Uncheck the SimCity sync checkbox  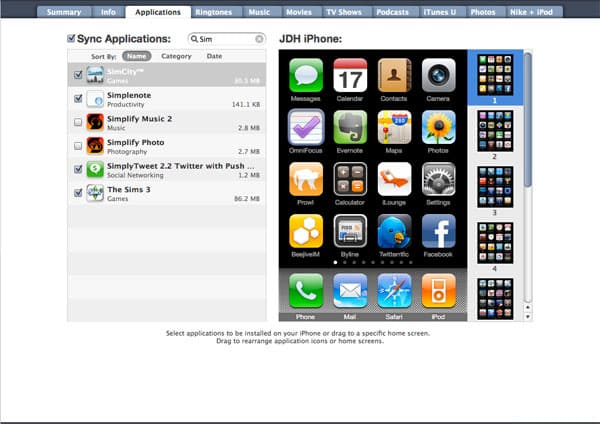pyautogui.click(x=78, y=75)
